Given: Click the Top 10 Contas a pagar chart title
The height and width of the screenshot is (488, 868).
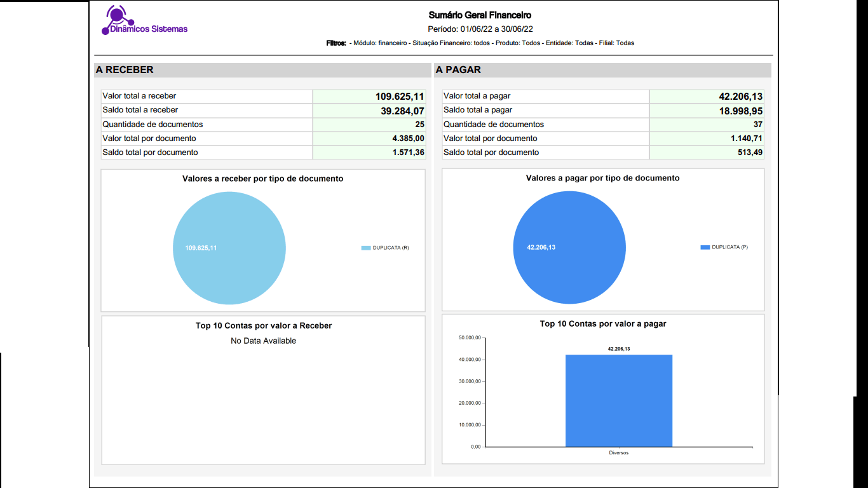Looking at the screenshot, I should click(602, 324).
